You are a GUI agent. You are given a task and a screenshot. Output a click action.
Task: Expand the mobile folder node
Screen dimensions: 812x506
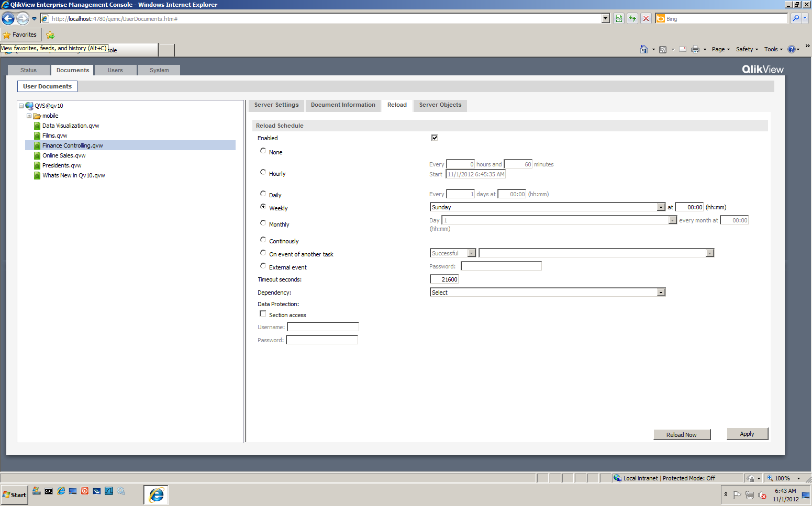click(x=29, y=116)
